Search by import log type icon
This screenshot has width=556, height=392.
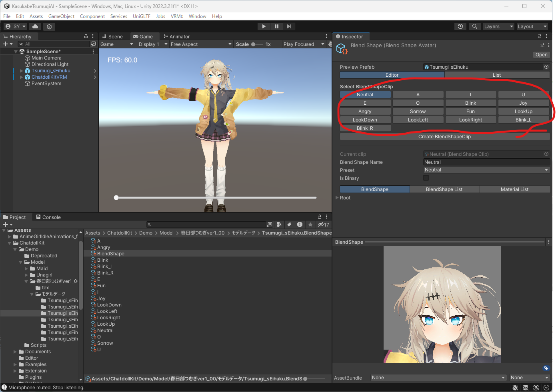pyautogui.click(x=300, y=225)
